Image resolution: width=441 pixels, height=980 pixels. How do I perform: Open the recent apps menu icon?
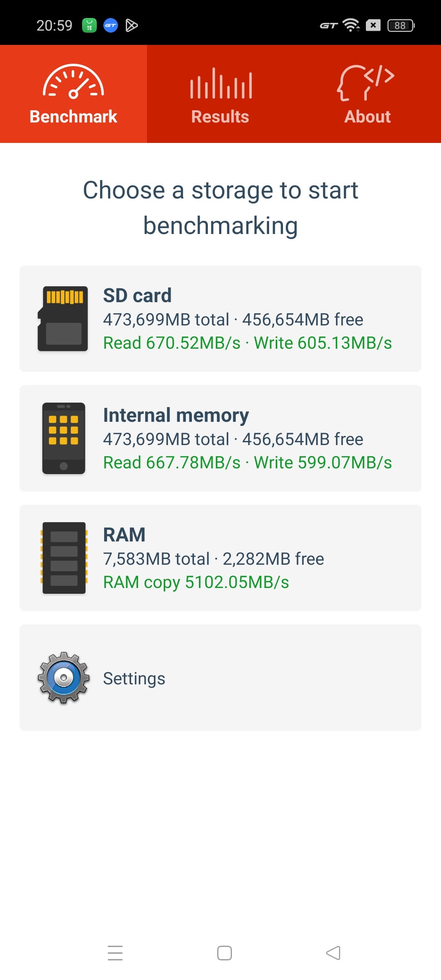pyautogui.click(x=115, y=953)
